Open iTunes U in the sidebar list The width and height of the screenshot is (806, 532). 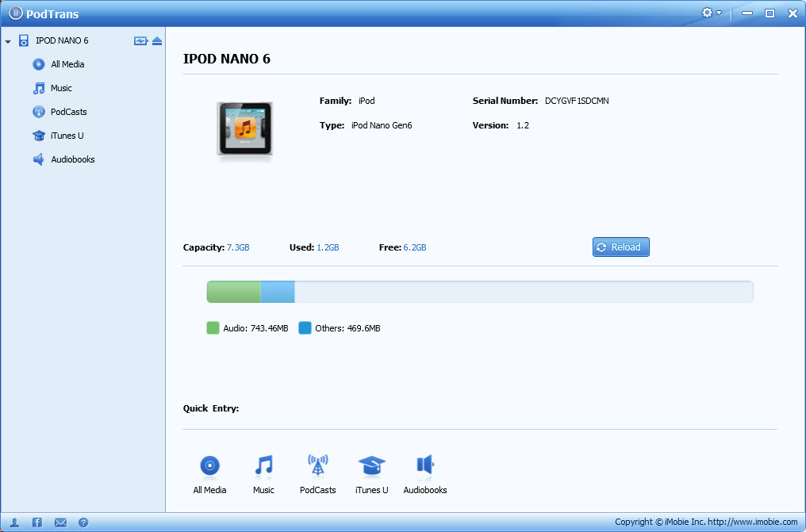click(67, 136)
